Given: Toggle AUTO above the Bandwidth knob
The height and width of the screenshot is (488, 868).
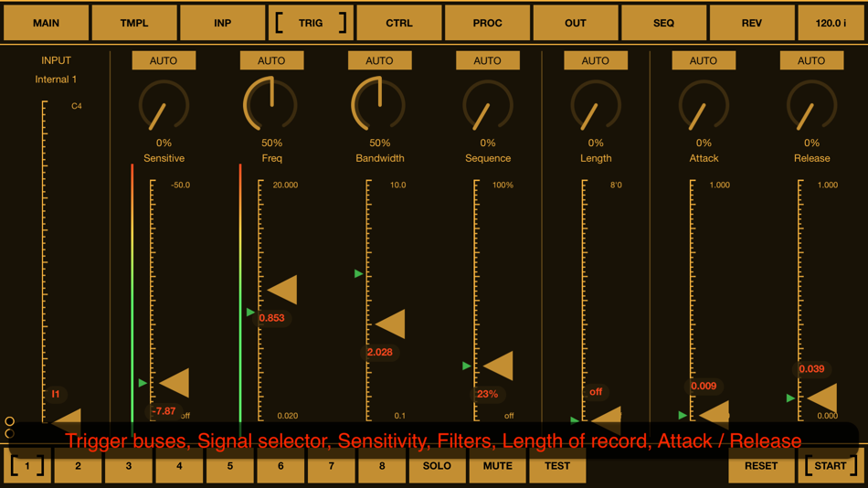Looking at the screenshot, I should click(x=380, y=60).
